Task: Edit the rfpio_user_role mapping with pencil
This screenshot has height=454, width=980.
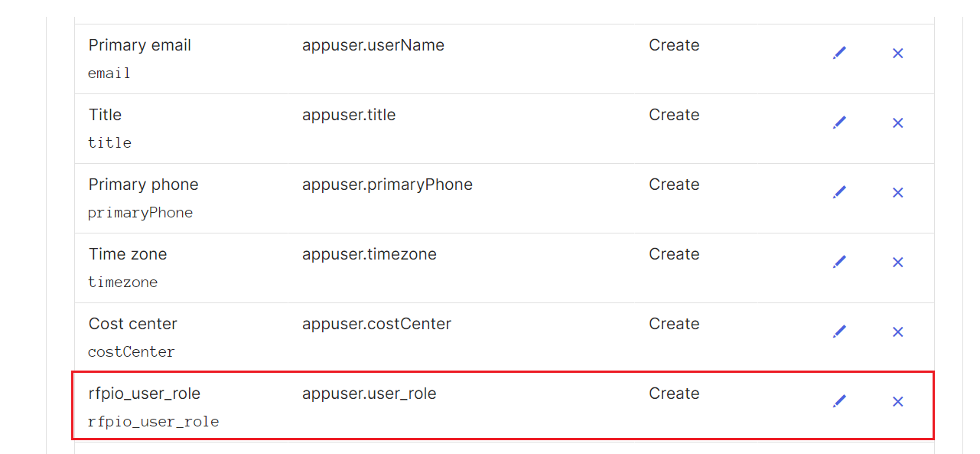Action: tap(839, 401)
